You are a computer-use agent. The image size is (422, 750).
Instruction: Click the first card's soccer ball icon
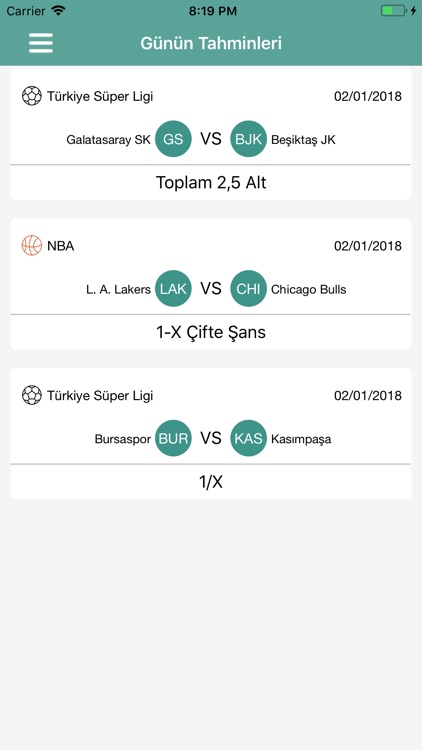(32, 96)
